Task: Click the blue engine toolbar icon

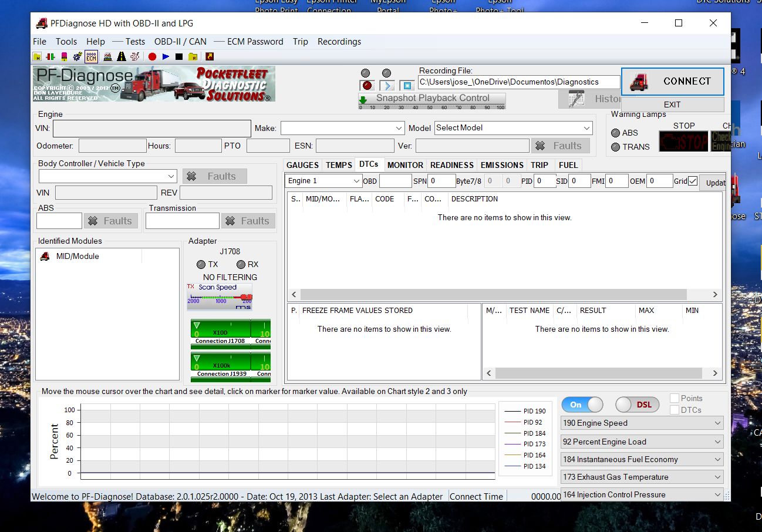Action: coord(77,56)
